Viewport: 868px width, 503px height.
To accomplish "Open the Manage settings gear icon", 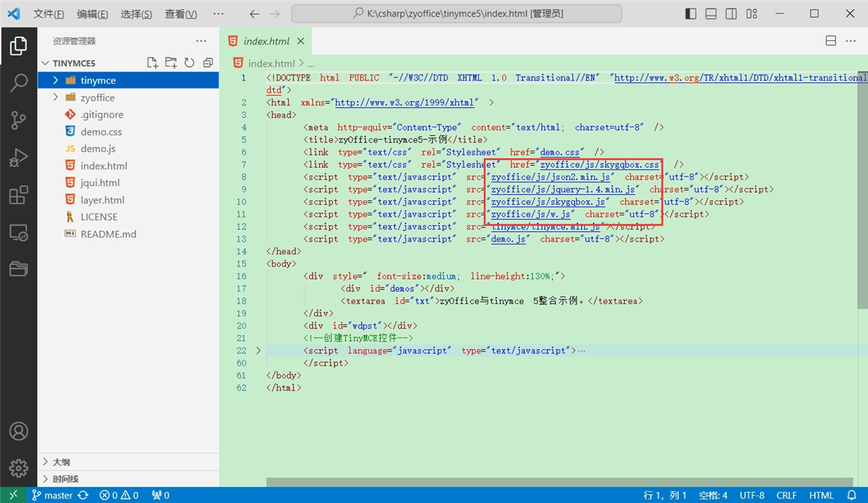I will click(19, 468).
